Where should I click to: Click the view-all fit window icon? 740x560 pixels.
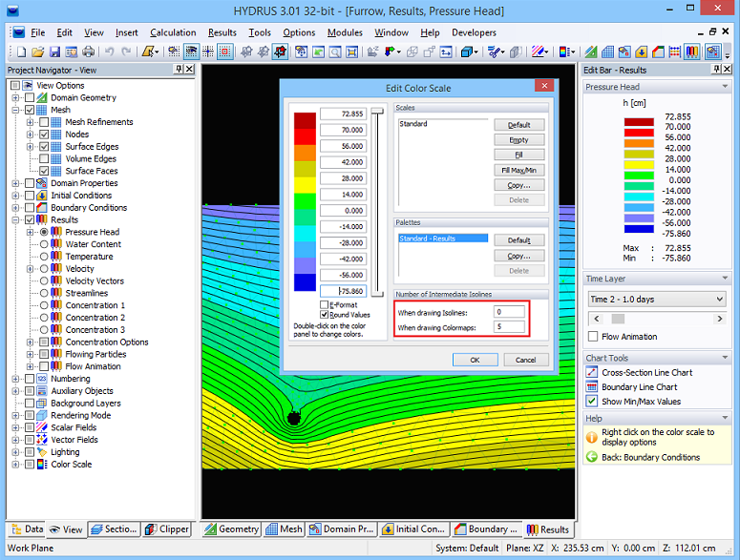[x=352, y=52]
